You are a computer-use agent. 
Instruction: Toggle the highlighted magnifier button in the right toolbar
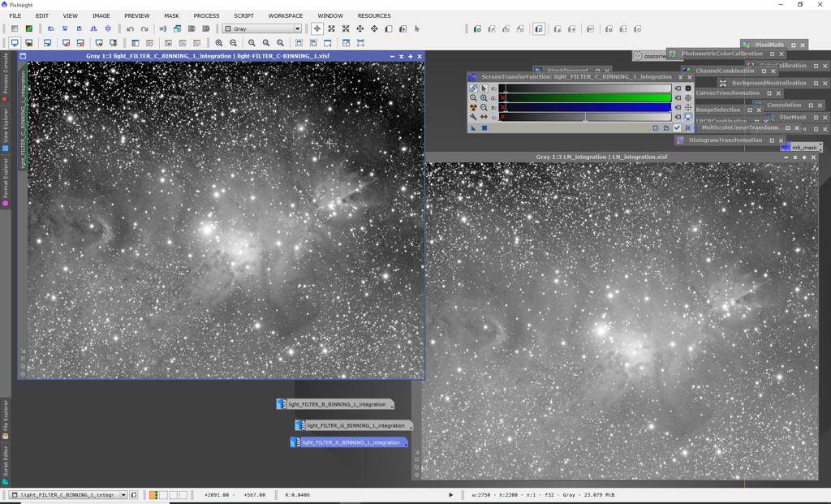[x=539, y=29]
